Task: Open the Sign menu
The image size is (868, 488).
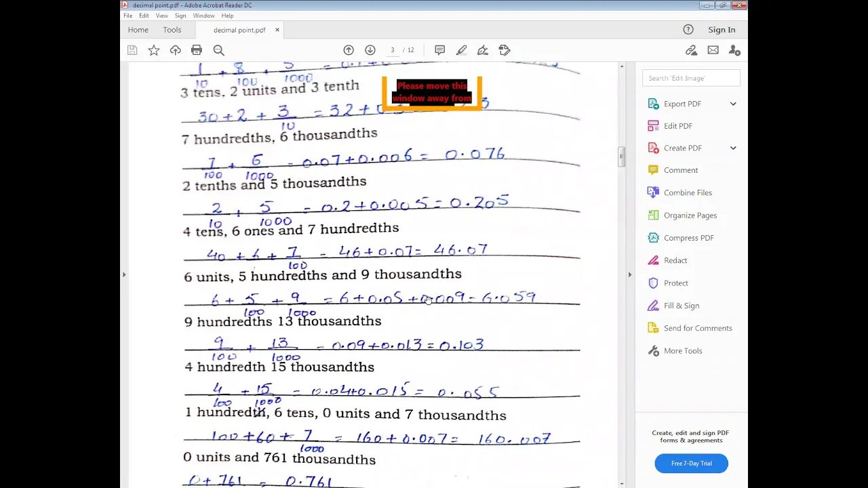Action: pos(180,16)
